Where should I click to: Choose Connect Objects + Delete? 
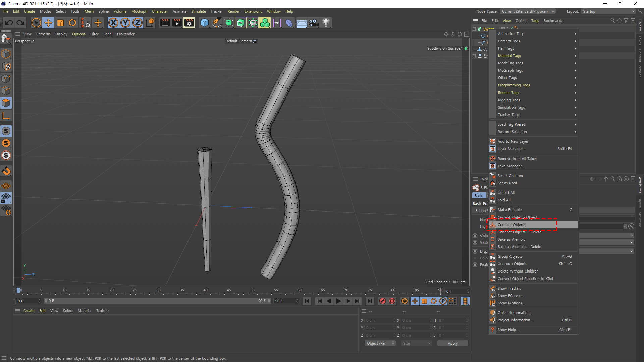click(x=519, y=232)
